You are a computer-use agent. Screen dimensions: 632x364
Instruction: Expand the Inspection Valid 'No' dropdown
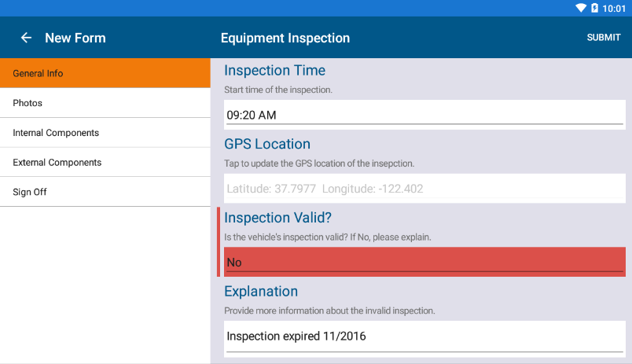424,263
